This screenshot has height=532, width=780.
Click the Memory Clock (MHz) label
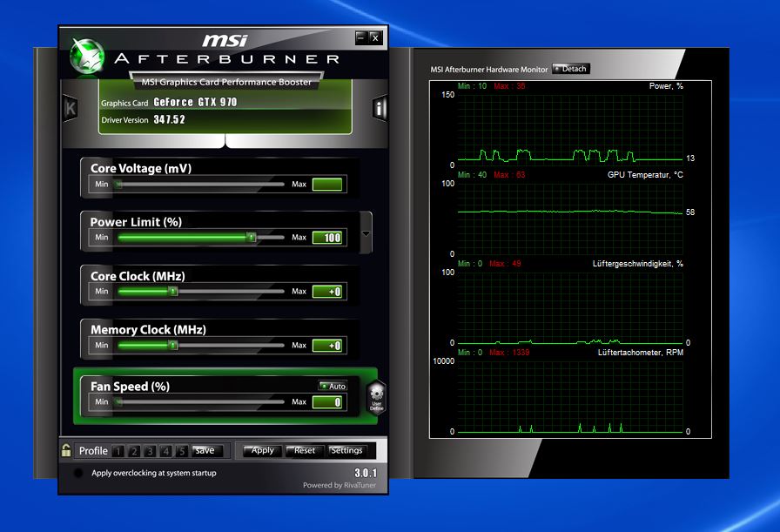pyautogui.click(x=148, y=329)
